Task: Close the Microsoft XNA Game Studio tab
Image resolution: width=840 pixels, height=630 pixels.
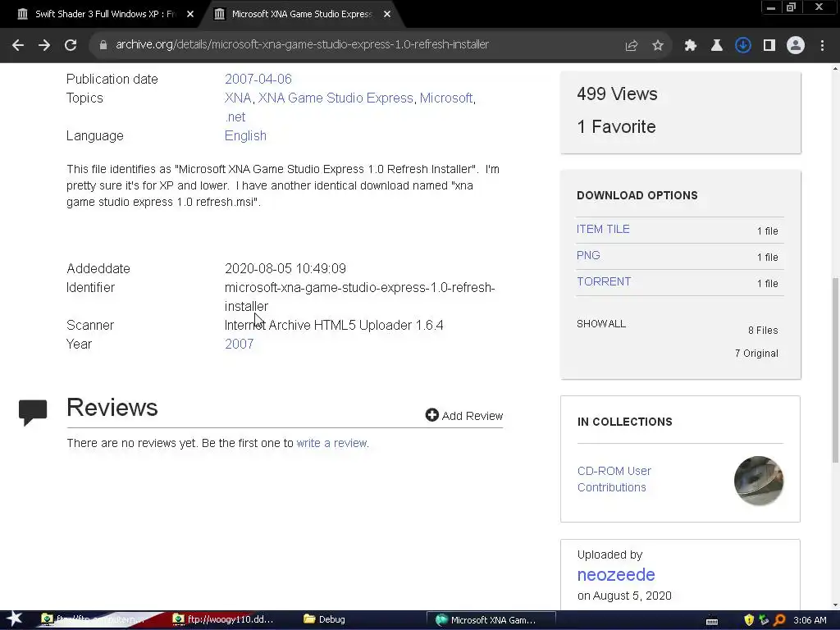Action: coord(387,14)
